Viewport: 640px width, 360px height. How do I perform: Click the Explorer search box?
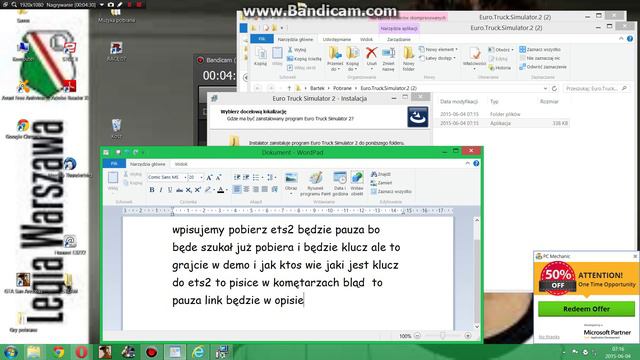pyautogui.click(x=596, y=88)
